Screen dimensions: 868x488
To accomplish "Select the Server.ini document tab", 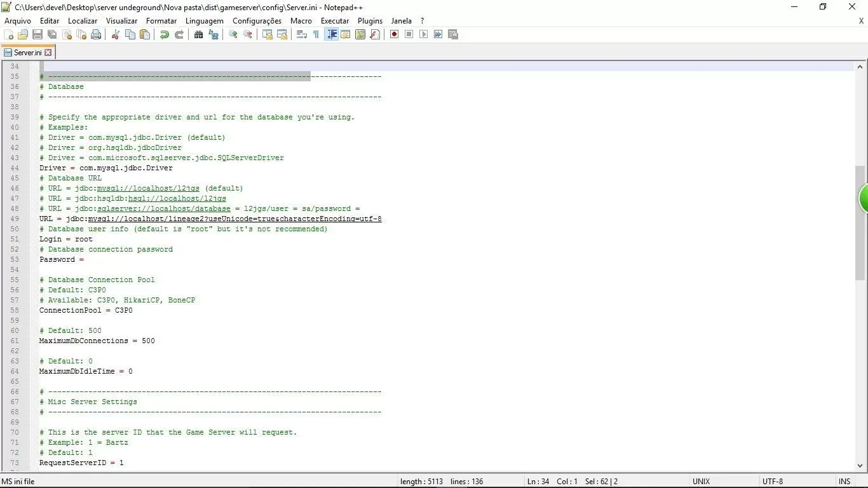I will (28, 53).
